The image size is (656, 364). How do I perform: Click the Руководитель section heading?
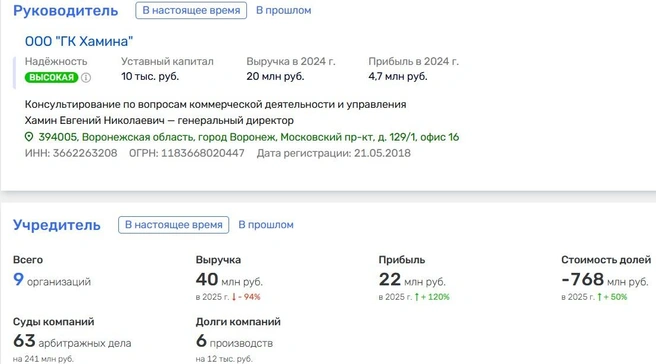click(x=66, y=10)
